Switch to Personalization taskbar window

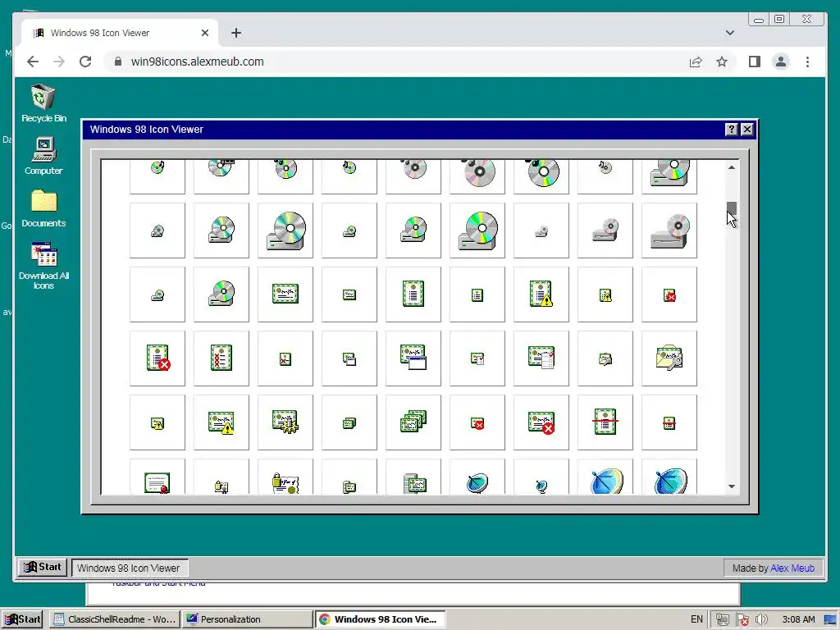(246, 619)
